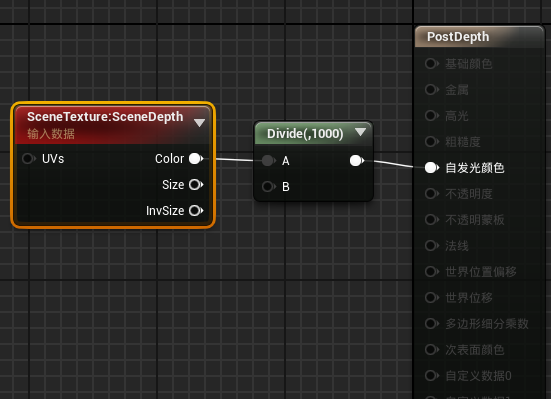Image resolution: width=551 pixels, height=399 pixels.
Task: Select the SceneTexture:SceneDepth node title
Action: [x=105, y=117]
